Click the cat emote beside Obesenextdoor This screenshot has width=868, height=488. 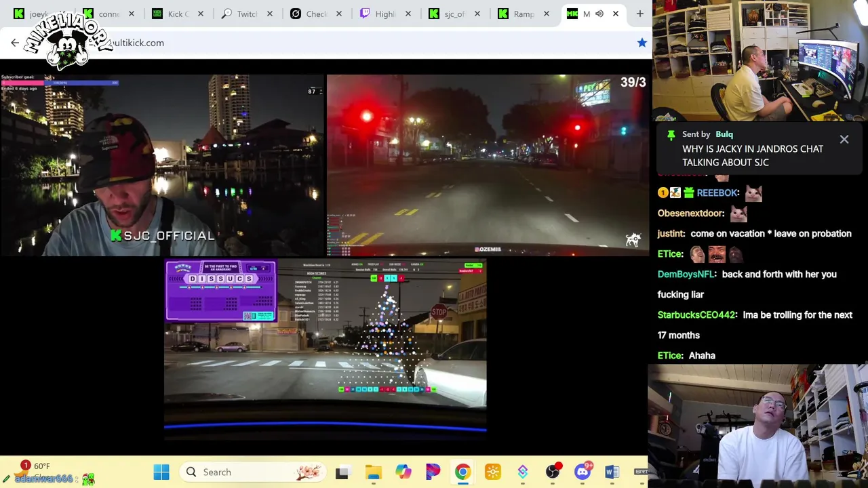738,213
